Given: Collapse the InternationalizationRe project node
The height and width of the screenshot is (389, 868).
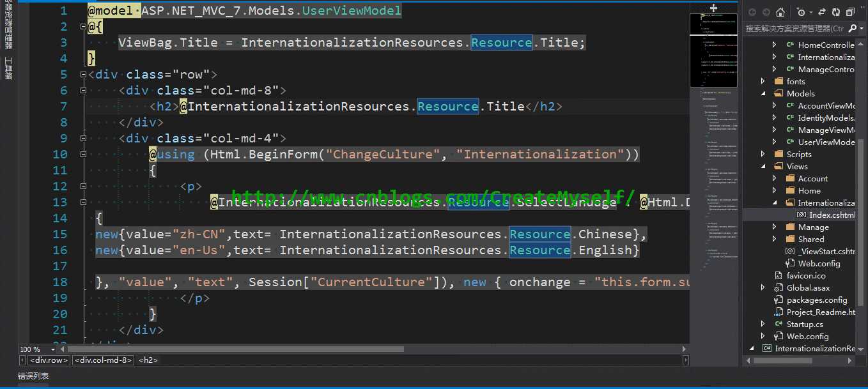Looking at the screenshot, I should (x=751, y=348).
